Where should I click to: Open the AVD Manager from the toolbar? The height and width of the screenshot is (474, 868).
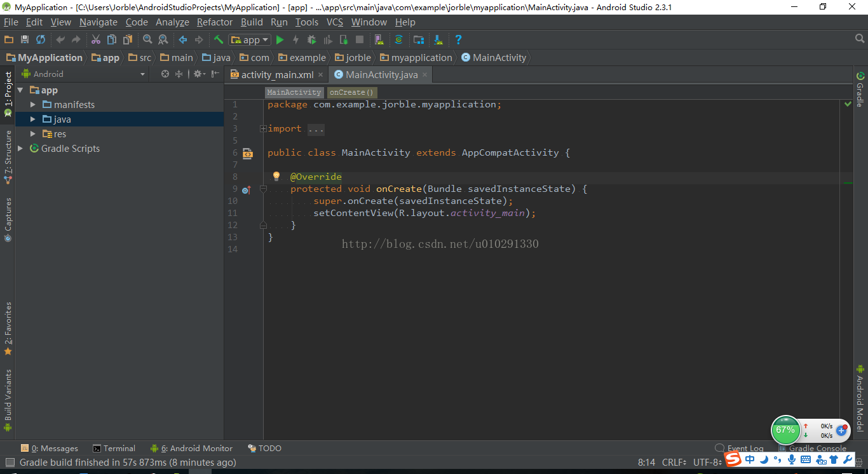pyautogui.click(x=379, y=39)
